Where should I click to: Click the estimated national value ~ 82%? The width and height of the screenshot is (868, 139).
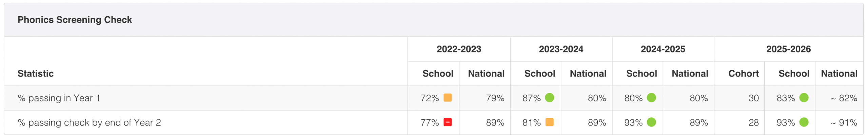click(844, 98)
